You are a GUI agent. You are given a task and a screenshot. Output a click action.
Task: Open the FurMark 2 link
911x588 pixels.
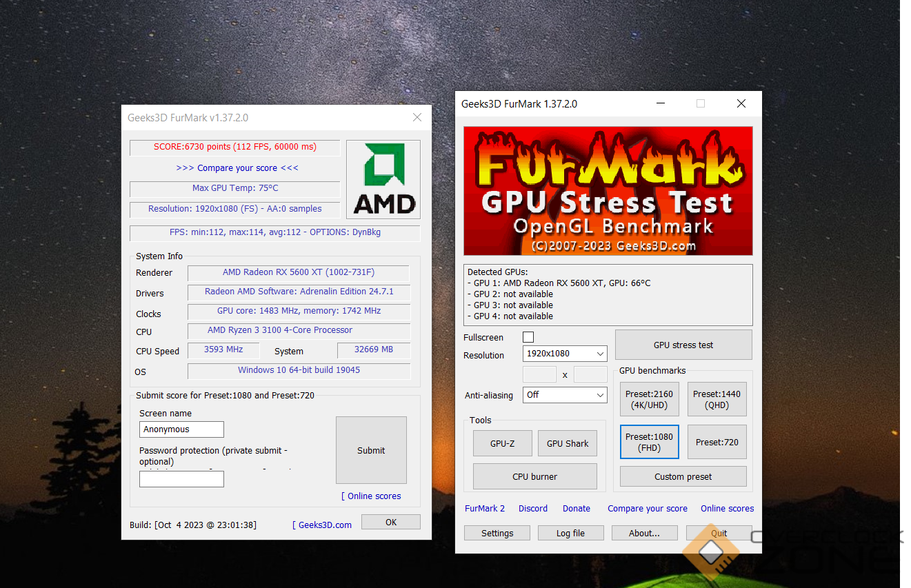pos(485,509)
